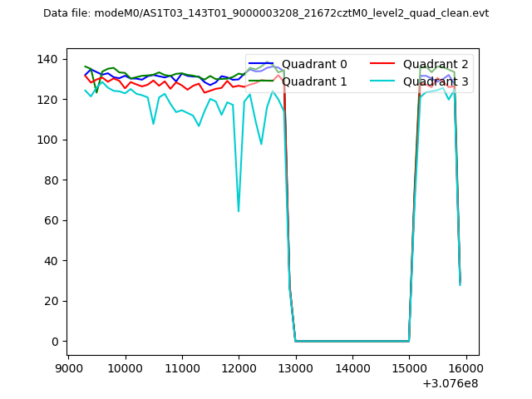Select the Quadrant 2 legend label
This screenshot has height=399, width=532.
(x=436, y=64)
